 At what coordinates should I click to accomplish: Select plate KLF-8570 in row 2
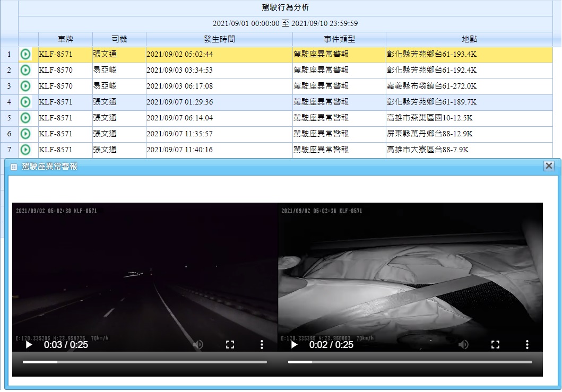point(56,70)
